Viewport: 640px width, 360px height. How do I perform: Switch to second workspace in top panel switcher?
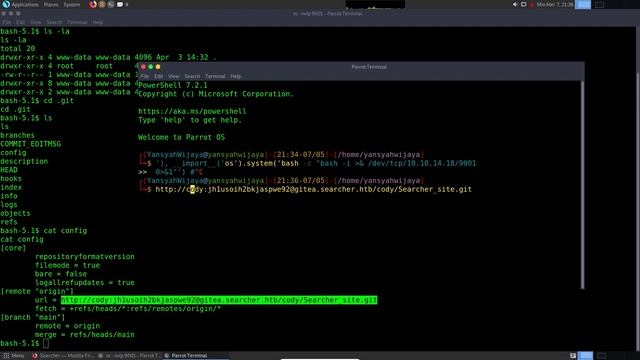coord(600,4)
